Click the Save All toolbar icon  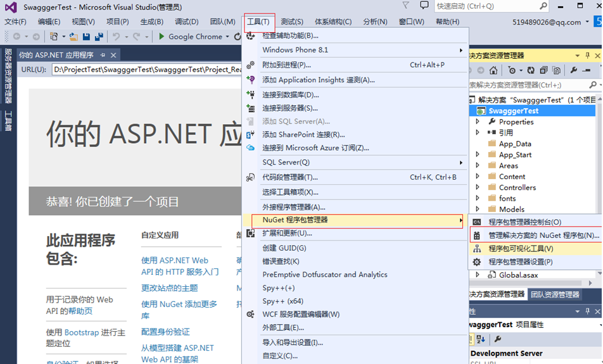tap(99, 37)
